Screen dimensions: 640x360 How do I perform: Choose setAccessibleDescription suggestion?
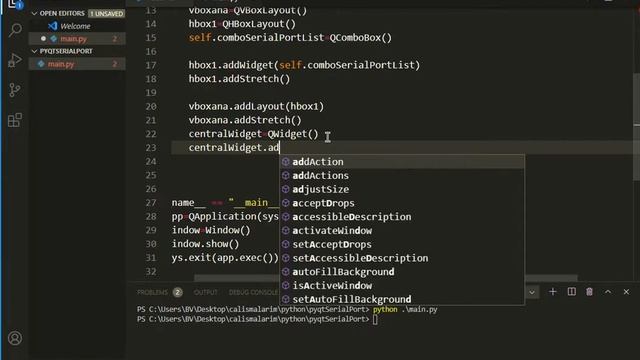coord(402,258)
